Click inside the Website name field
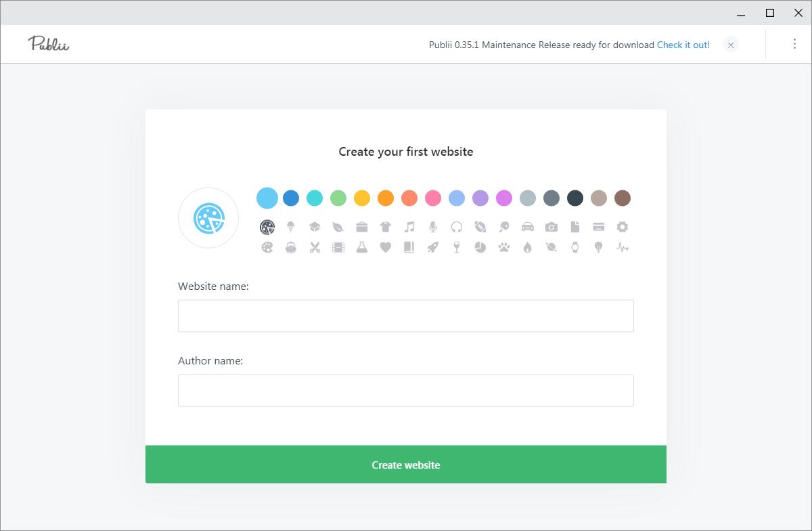The height and width of the screenshot is (531, 812). [x=405, y=316]
